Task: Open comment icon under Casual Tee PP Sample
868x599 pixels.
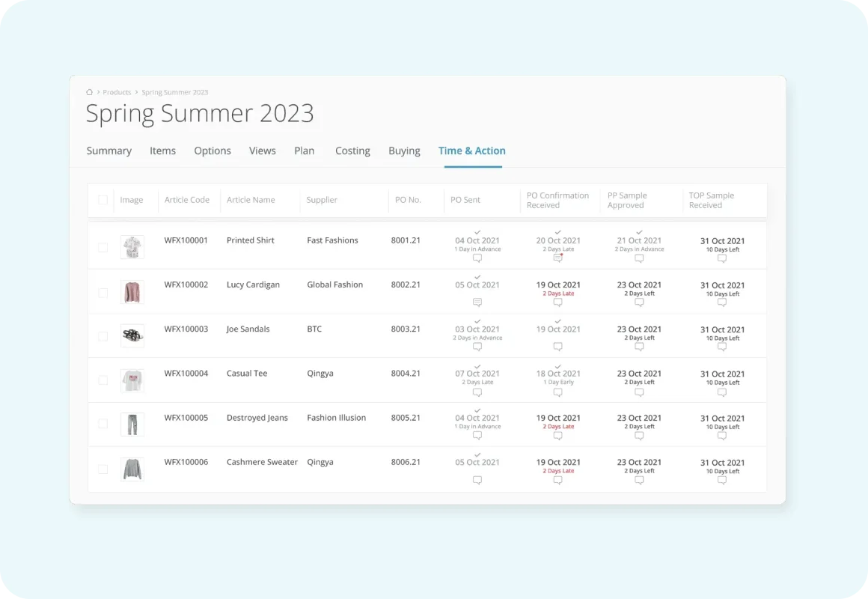Action: [x=639, y=392]
